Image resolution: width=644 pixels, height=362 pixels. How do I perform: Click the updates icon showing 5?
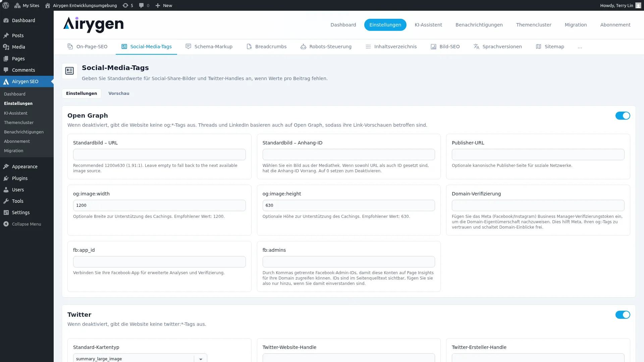pyautogui.click(x=125, y=5)
